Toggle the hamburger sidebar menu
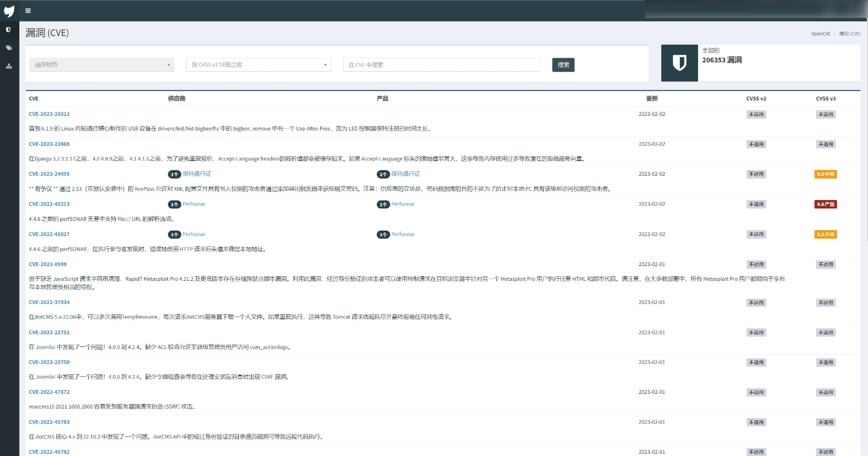Screen dimensions: 868x456 point(28,11)
